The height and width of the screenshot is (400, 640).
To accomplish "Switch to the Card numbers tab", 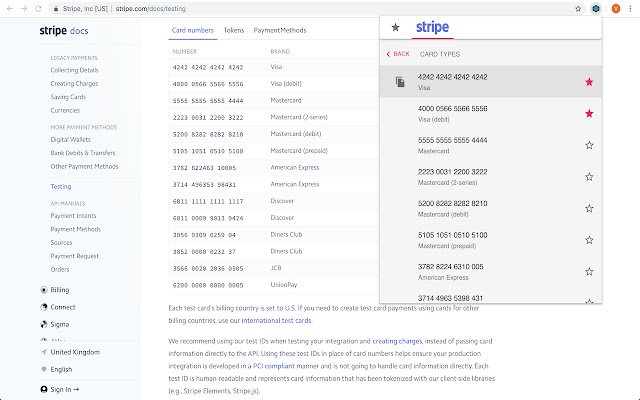I will point(193,30).
